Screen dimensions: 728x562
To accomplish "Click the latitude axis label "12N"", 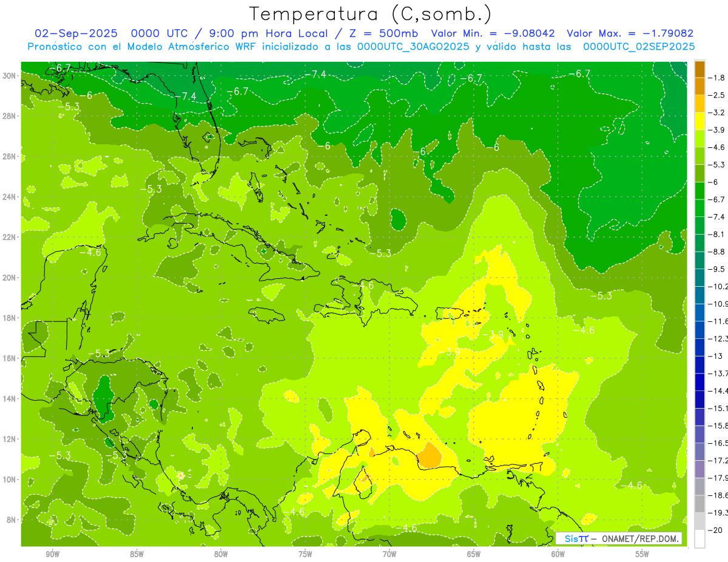I will pos(10,439).
